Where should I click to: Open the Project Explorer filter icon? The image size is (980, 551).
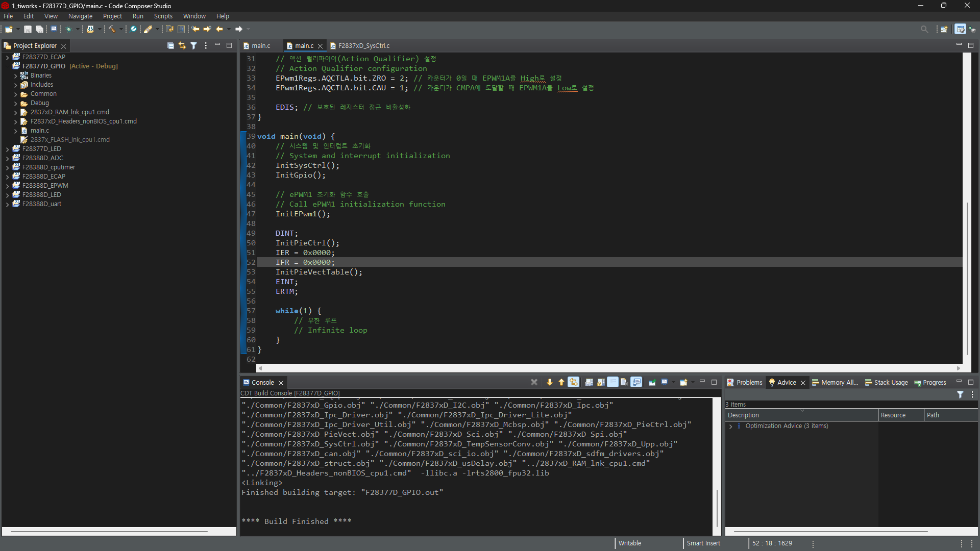coord(193,45)
